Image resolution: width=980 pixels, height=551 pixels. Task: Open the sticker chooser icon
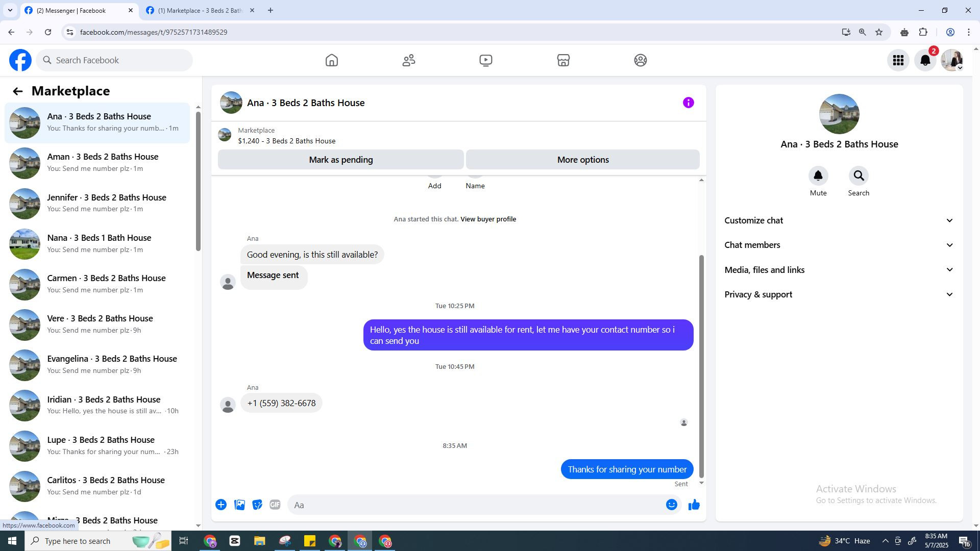point(257,505)
